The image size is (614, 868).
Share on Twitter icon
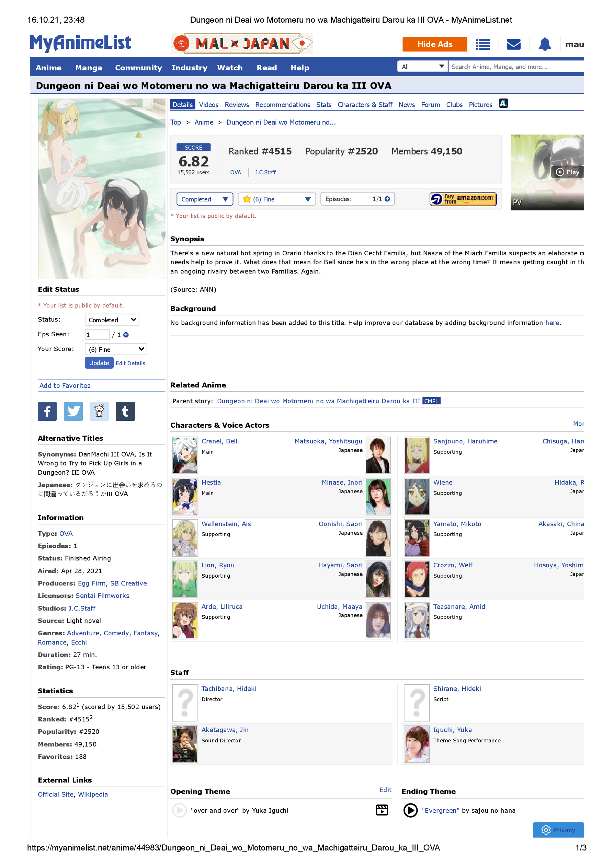(73, 411)
